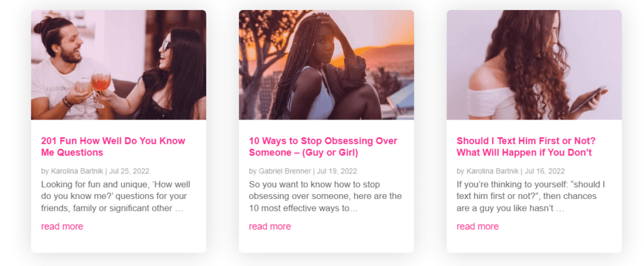The image size is (644, 266).
Task: Click 'read more' under the Stop Obsessing article
Action: tap(270, 227)
